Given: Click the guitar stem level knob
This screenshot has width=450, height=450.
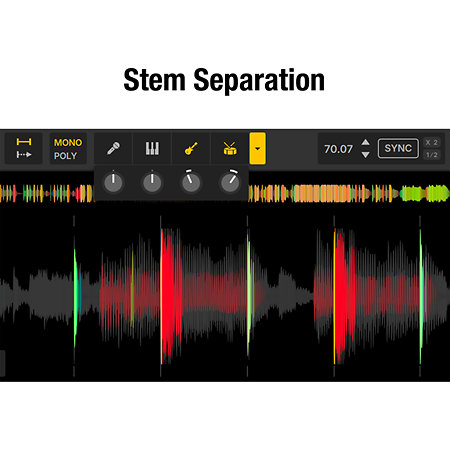Looking at the screenshot, I should coord(191,182).
